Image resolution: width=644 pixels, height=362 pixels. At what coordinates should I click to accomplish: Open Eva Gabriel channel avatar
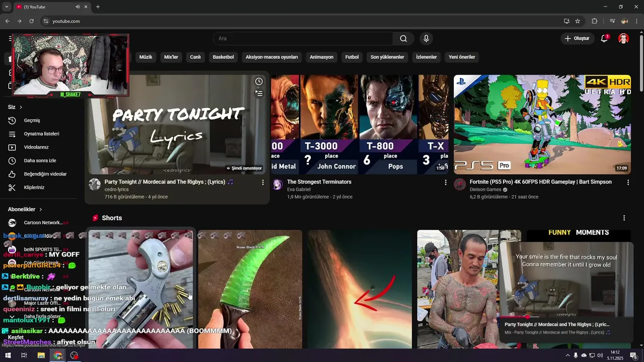point(277,184)
